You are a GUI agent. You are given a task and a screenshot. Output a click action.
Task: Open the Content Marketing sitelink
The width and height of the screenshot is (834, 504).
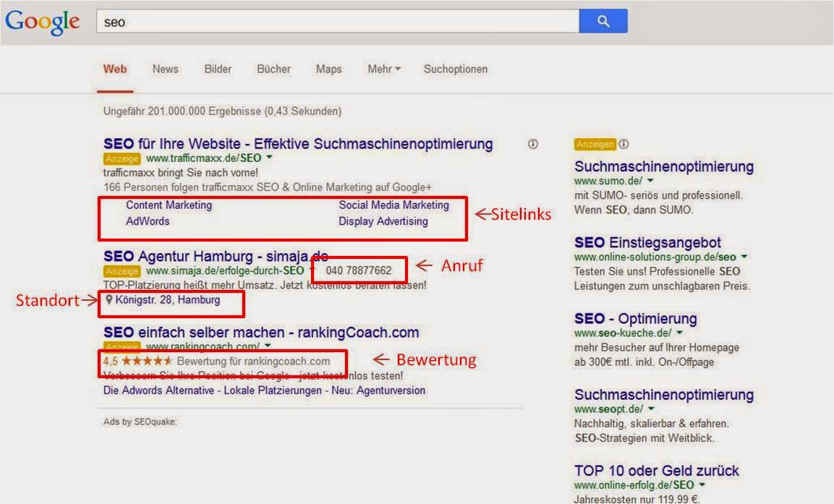point(169,205)
